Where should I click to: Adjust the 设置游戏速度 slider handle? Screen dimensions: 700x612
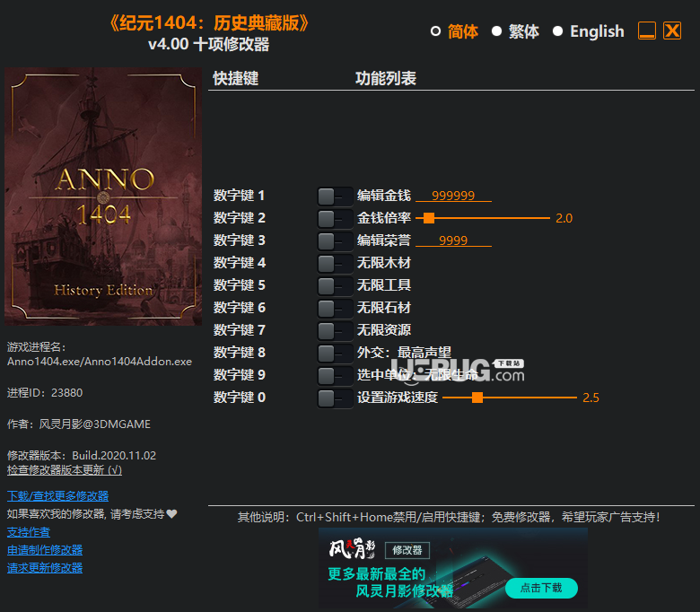[x=477, y=398]
